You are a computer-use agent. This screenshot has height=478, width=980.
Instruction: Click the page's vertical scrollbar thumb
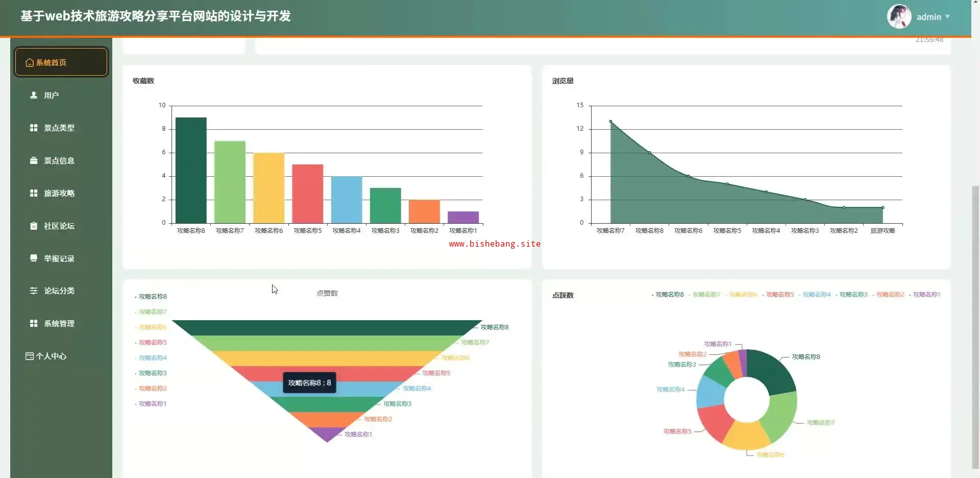coord(975,327)
